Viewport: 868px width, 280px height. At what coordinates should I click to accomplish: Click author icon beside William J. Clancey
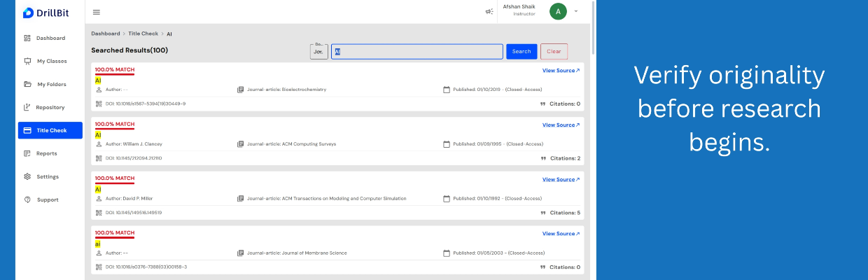click(99, 144)
